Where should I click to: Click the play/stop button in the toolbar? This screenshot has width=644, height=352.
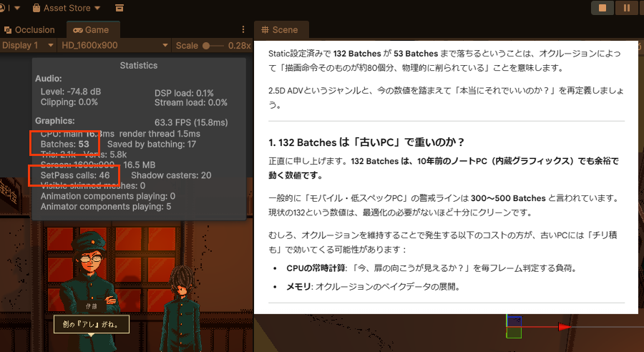tap(602, 8)
